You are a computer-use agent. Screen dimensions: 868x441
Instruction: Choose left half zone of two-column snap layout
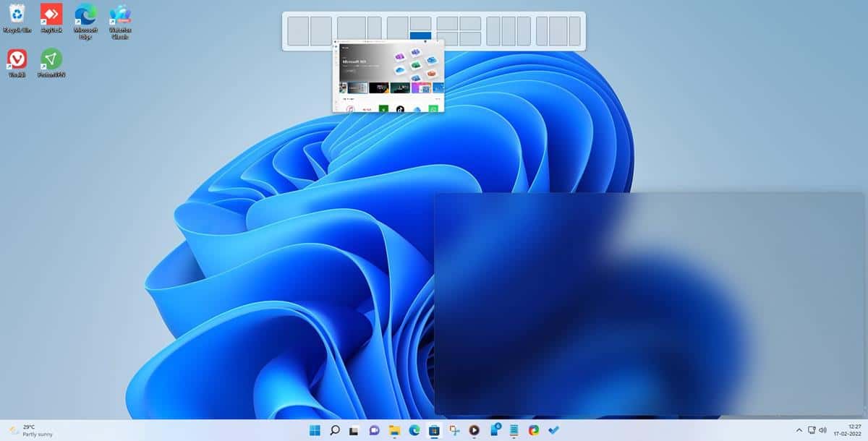(298, 31)
